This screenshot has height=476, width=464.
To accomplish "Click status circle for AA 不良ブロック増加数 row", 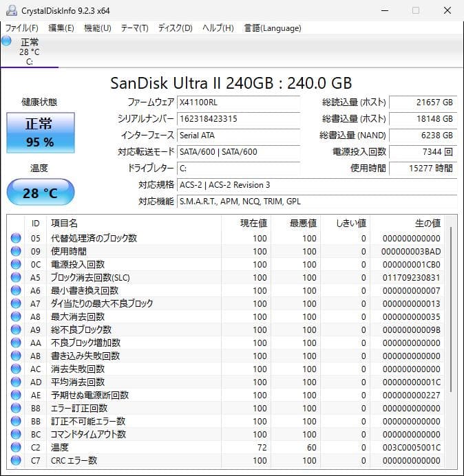I will tap(16, 343).
